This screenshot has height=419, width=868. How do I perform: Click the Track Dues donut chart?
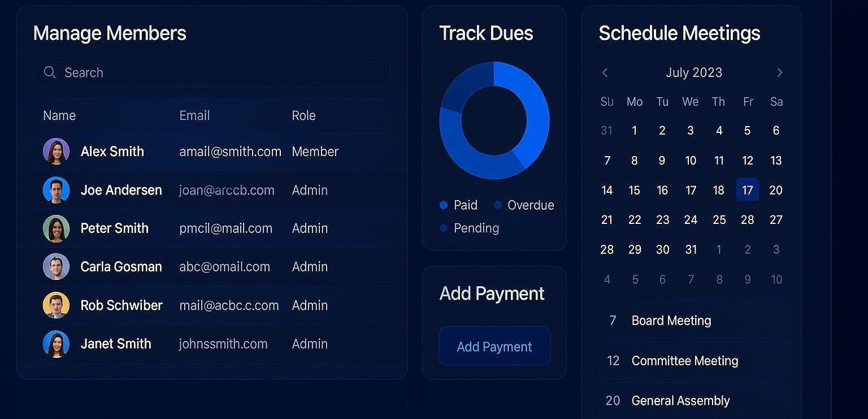[x=494, y=120]
